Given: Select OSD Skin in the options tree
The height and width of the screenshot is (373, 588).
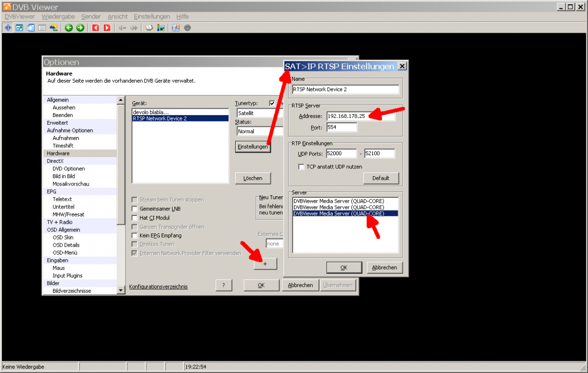Looking at the screenshot, I should (63, 237).
